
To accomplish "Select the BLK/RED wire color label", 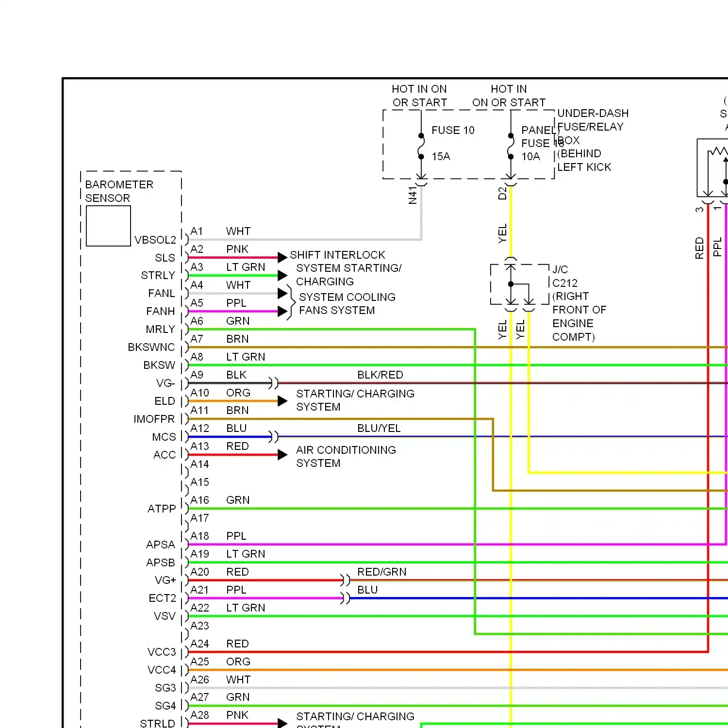I will pos(381,375).
